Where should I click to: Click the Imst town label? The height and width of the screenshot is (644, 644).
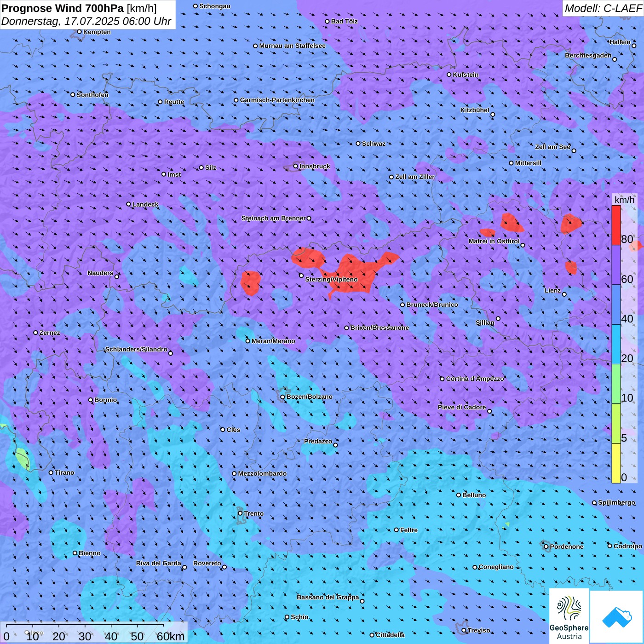tap(174, 174)
